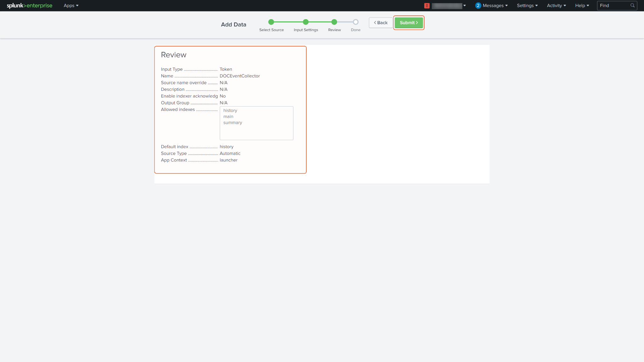The image size is (644, 362).
Task: Click the search magnifier icon in Find
Action: tap(632, 6)
